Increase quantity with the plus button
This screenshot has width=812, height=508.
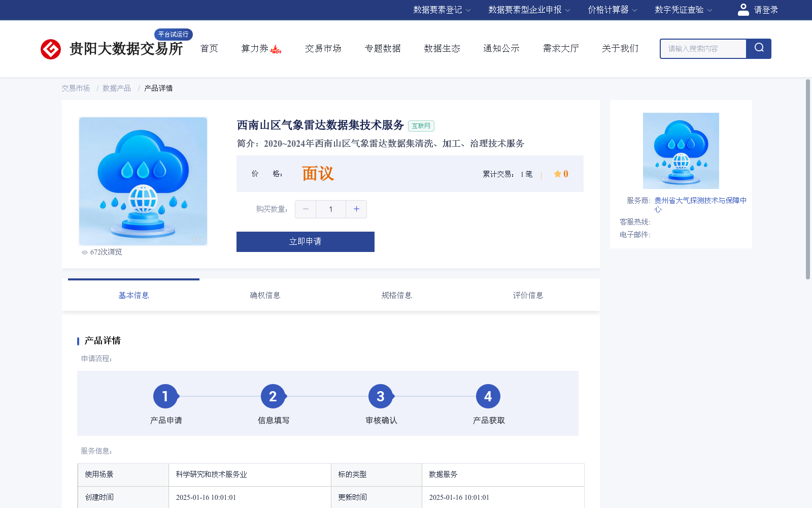[356, 209]
